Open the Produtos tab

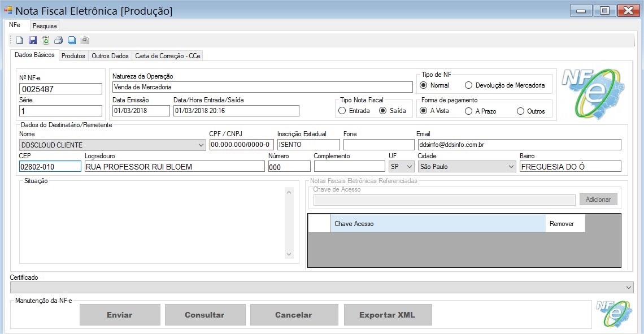click(x=73, y=56)
